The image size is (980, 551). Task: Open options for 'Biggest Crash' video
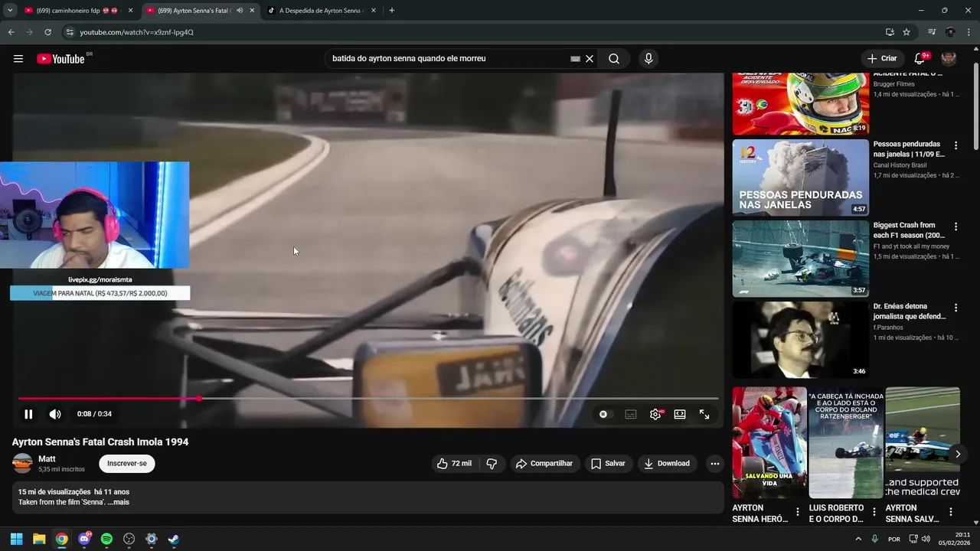[955, 227]
